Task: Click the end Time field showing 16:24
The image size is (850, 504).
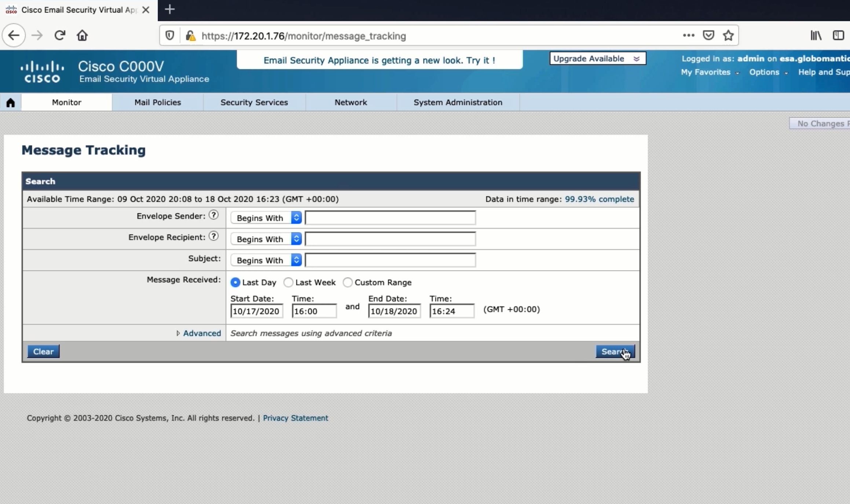Action: pos(452,311)
